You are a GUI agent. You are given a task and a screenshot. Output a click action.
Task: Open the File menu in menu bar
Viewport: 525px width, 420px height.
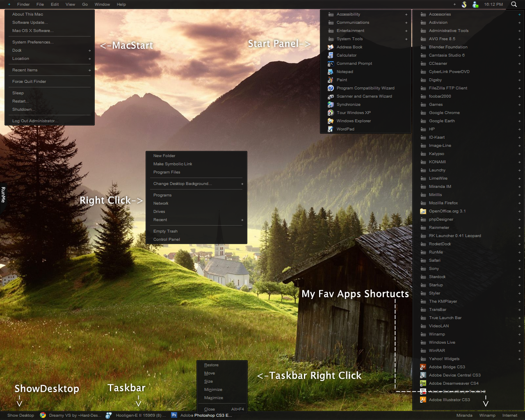point(40,5)
